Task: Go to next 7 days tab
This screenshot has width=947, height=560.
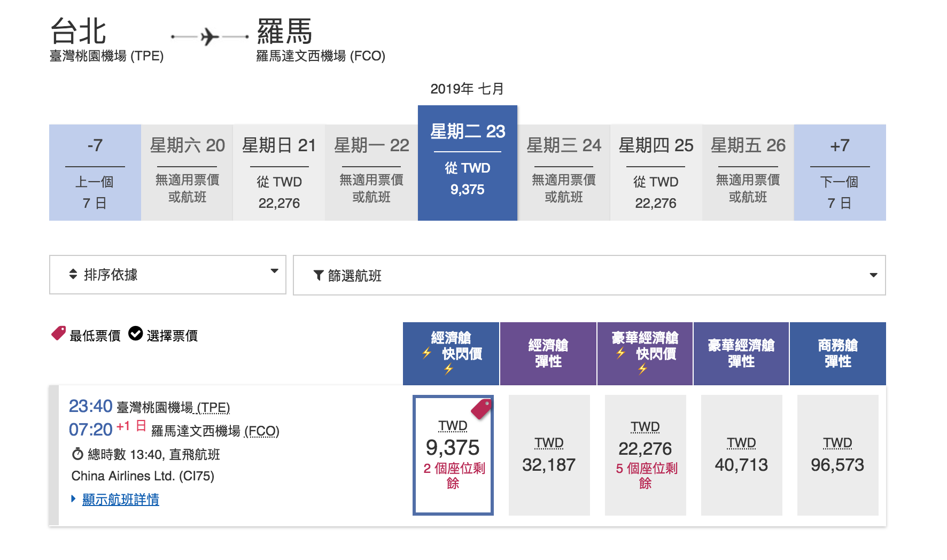Action: pyautogui.click(x=840, y=173)
